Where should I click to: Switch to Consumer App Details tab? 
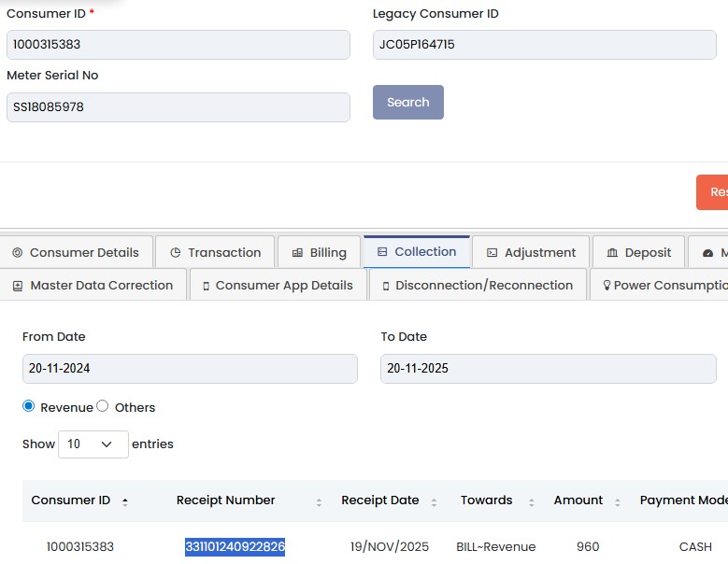click(278, 285)
